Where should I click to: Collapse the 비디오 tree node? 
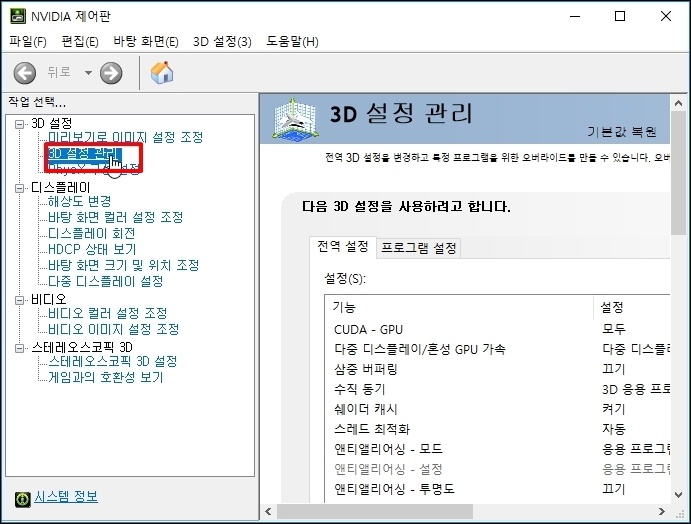(x=19, y=301)
